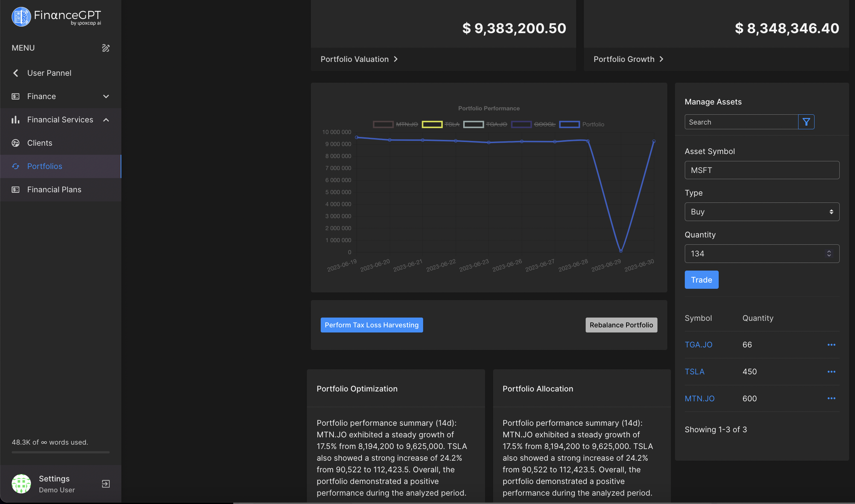The image size is (855, 504).
Task: Click the 2023-06-30 chart data point
Action: [x=654, y=141]
